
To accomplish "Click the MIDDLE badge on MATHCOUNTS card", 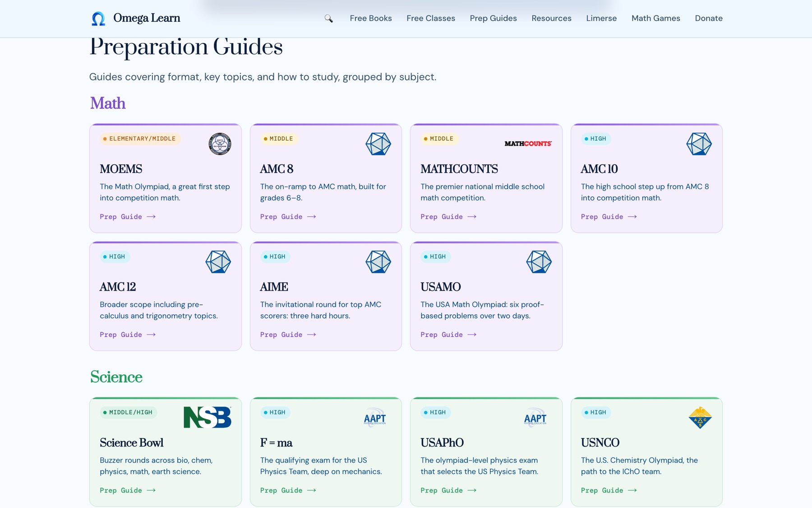I will (x=439, y=139).
